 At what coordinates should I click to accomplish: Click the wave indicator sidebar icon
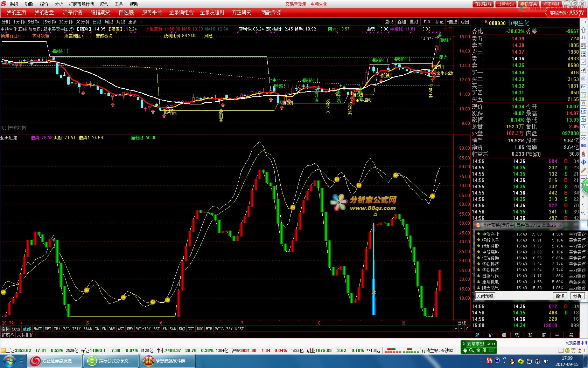tap(583, 137)
